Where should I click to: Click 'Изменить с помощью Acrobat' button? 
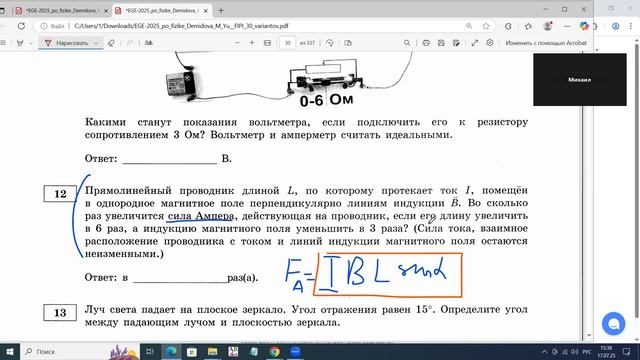(x=546, y=43)
